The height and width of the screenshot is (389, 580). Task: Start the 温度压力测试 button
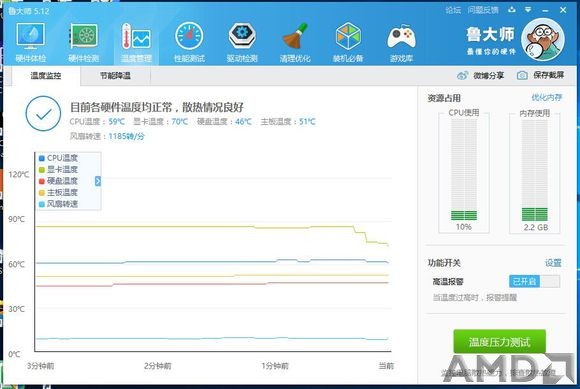click(x=499, y=342)
